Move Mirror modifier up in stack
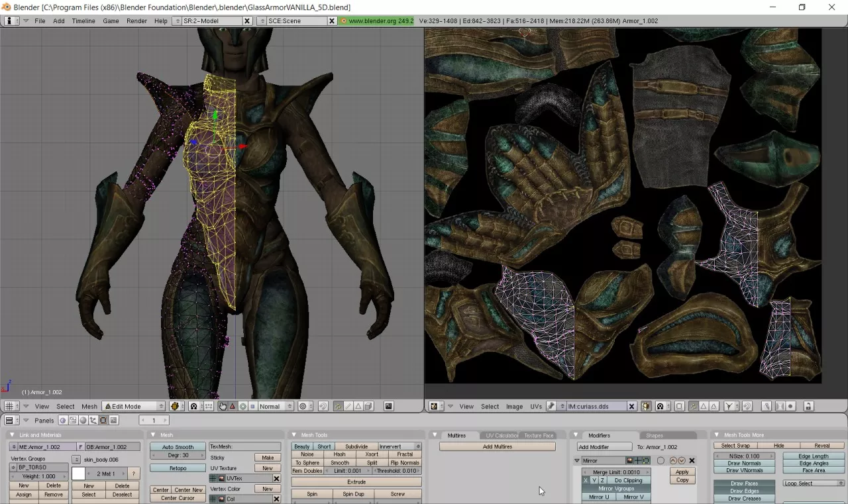The image size is (848, 504). (x=673, y=460)
